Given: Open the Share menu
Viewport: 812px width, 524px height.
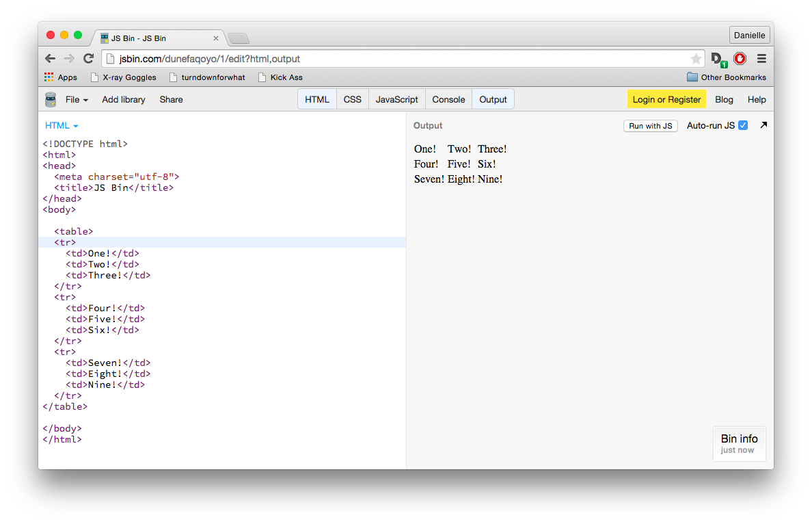Looking at the screenshot, I should click(171, 99).
